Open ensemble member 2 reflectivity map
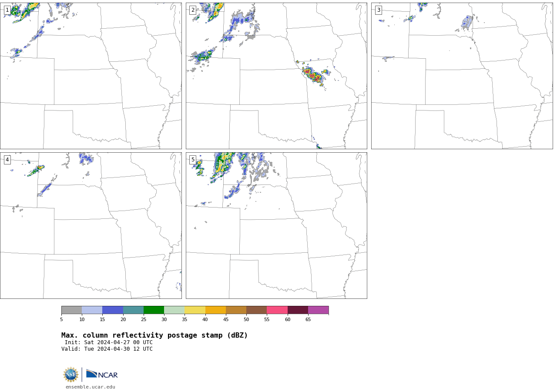Screen dimensions: 557x392 tap(276, 76)
